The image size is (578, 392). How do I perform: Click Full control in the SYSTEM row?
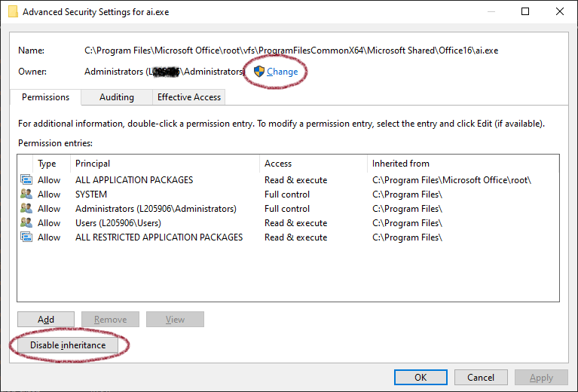pyautogui.click(x=287, y=194)
